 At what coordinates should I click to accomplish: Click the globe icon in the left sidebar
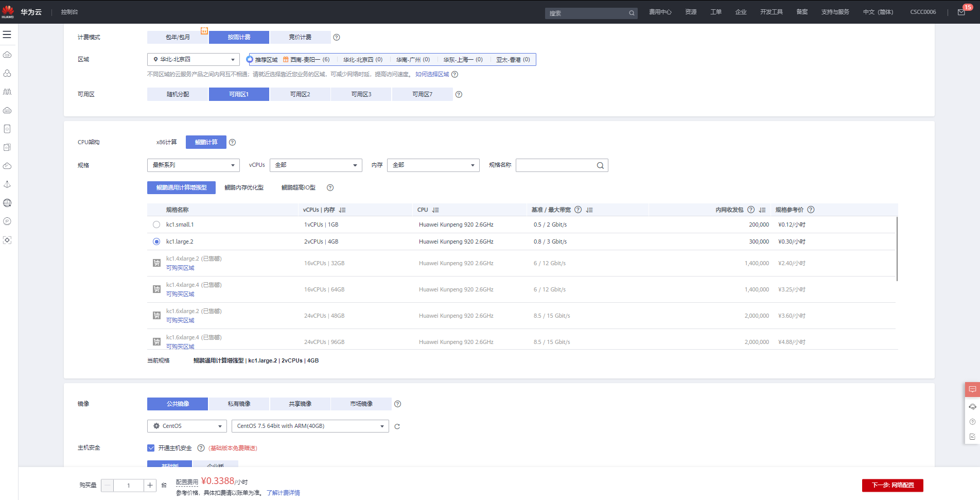click(7, 203)
